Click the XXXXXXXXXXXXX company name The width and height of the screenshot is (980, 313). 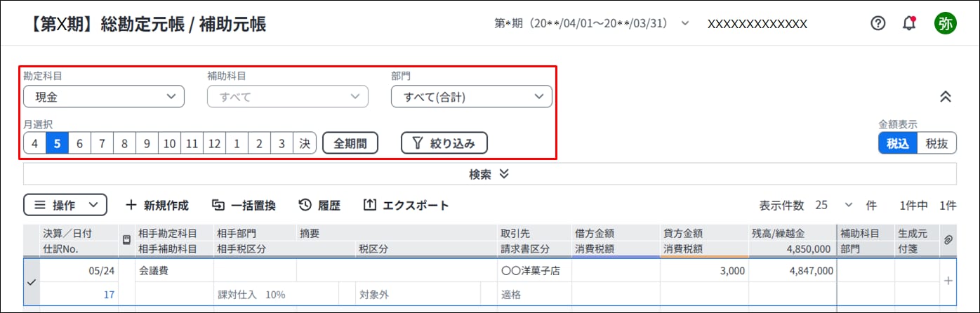tap(757, 24)
